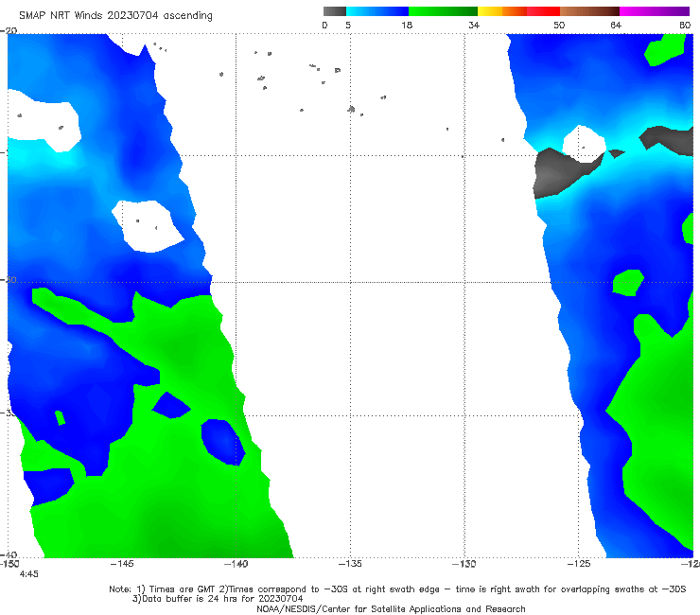Click the longitude label '-125'
This screenshot has width=700, height=615.
[x=579, y=564]
